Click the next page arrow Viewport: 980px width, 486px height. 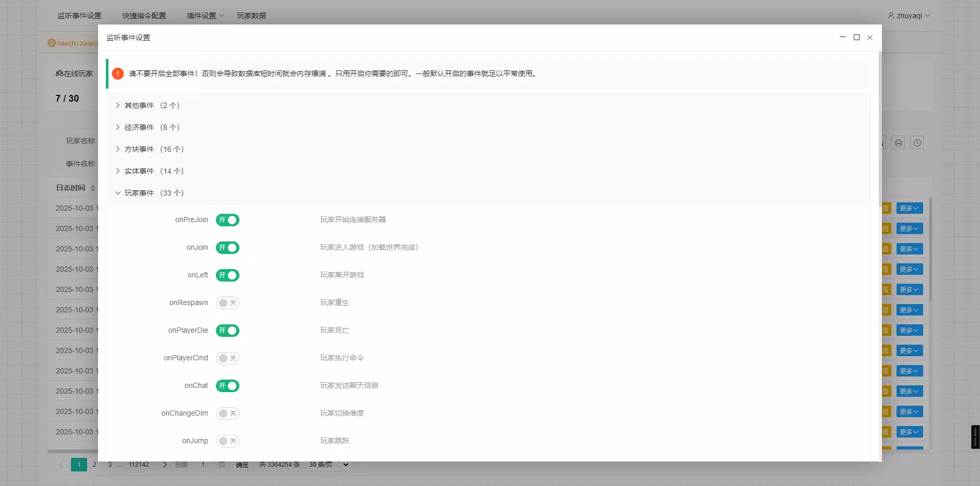(x=165, y=465)
